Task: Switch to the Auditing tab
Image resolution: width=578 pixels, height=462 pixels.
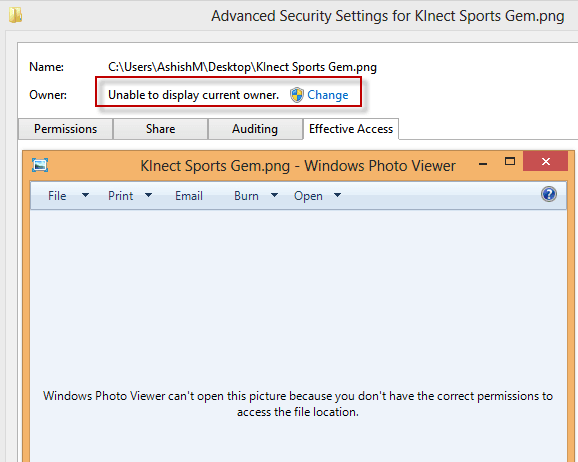Action: [255, 129]
